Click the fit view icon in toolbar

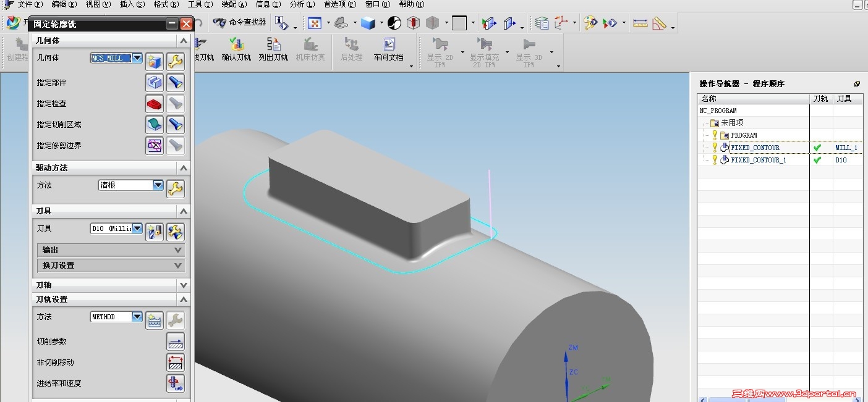[315, 23]
